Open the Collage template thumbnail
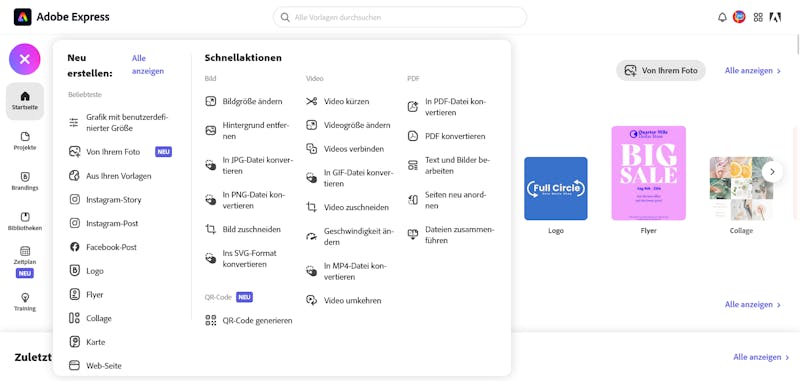 741,189
